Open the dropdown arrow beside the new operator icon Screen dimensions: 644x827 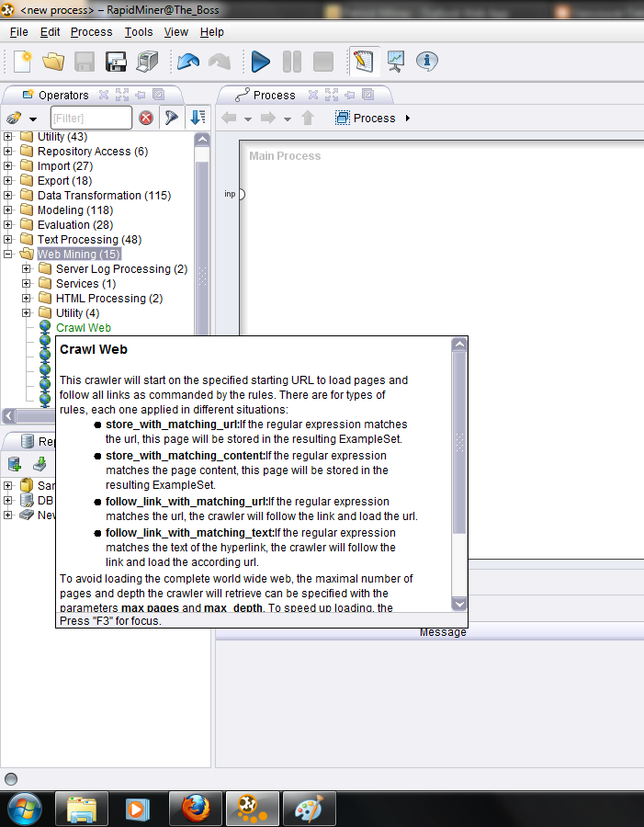[x=33, y=119]
